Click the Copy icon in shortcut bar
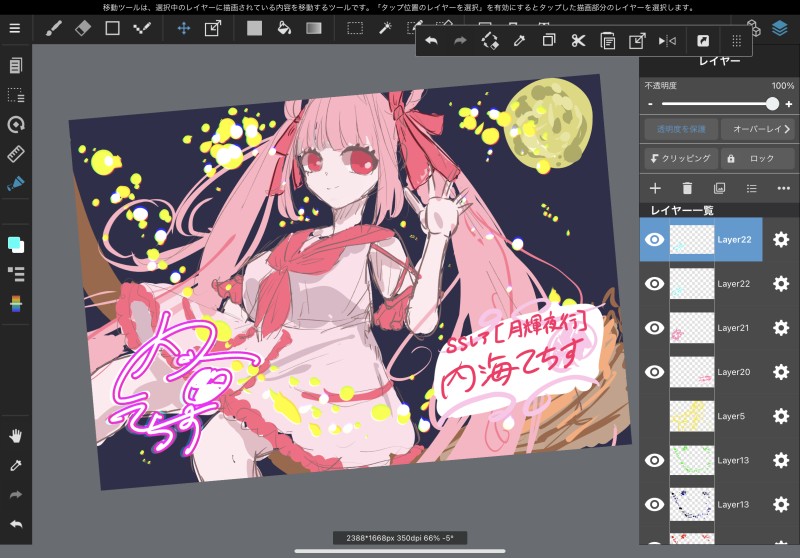Image resolution: width=800 pixels, height=558 pixels. (x=548, y=41)
